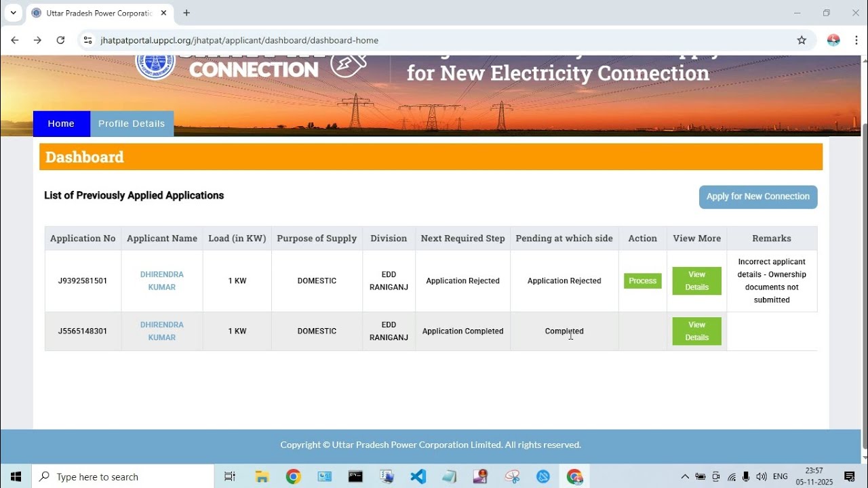View Details for application J5565148301
The width and height of the screenshot is (868, 488).
696,331
